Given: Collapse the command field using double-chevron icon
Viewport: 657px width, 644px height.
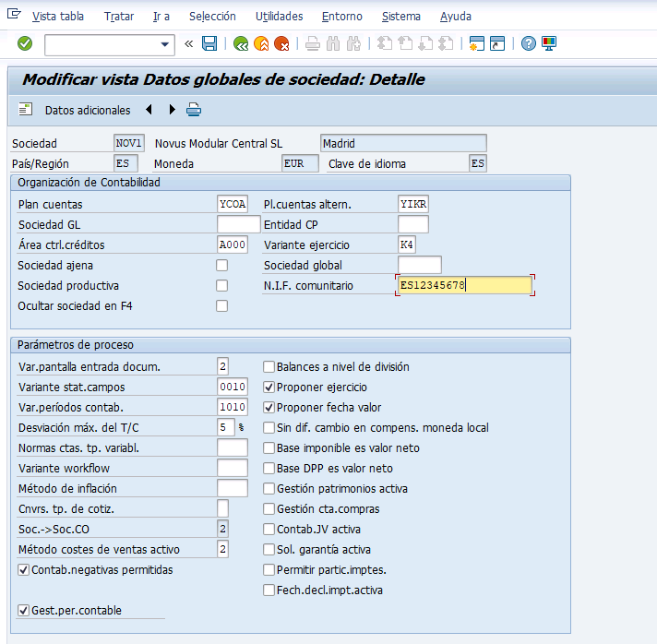Looking at the screenshot, I should coord(188,43).
